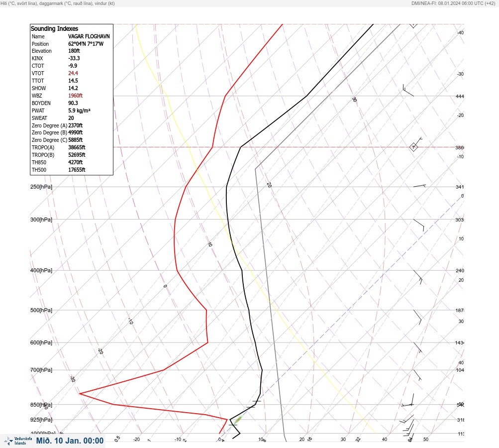This screenshot has height=448, width=499.
Task: Click the SHOW value 14.2
Action: 73,88
